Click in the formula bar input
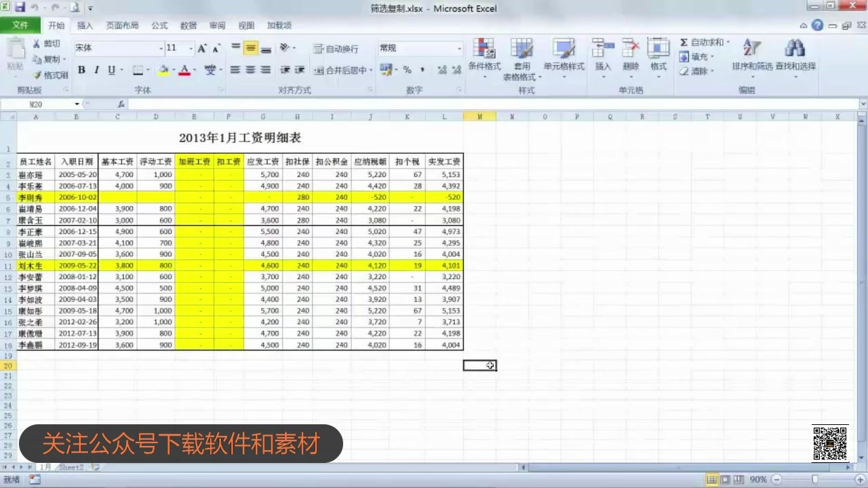This screenshot has width=868, height=488. (x=492, y=104)
